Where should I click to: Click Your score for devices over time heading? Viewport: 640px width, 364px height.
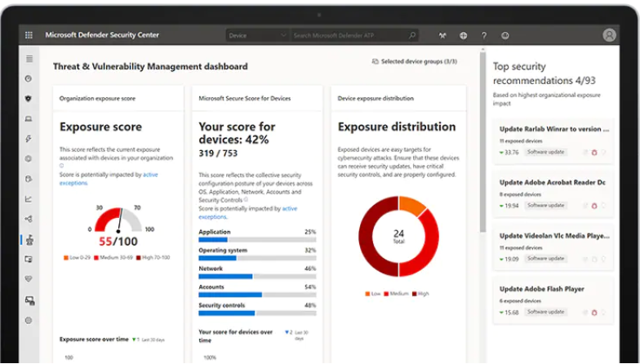235,336
